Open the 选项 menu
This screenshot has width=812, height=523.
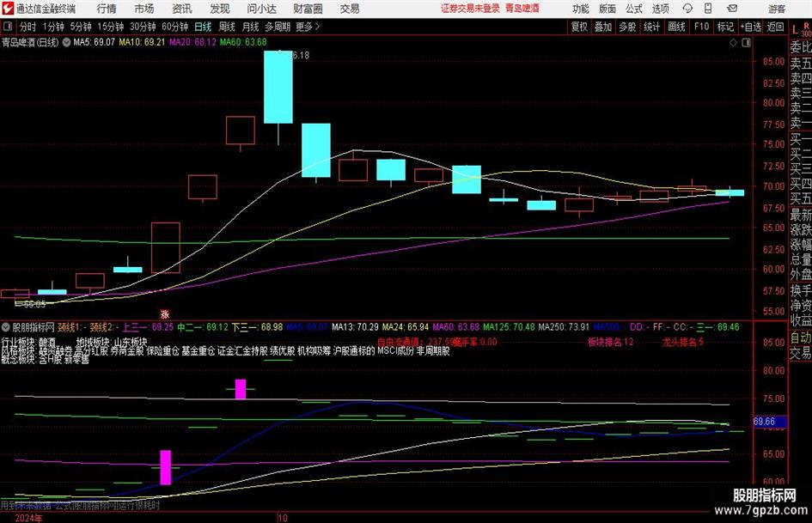660,9
